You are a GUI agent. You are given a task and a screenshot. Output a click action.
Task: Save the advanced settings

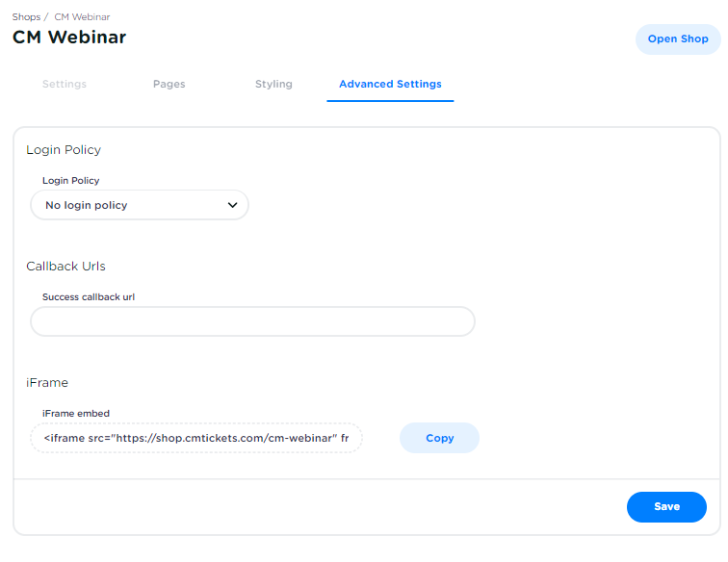click(x=666, y=506)
